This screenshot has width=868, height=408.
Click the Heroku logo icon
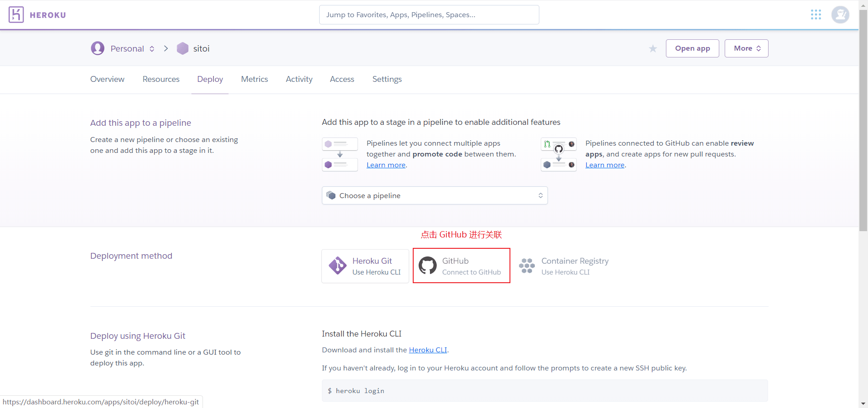tap(16, 15)
